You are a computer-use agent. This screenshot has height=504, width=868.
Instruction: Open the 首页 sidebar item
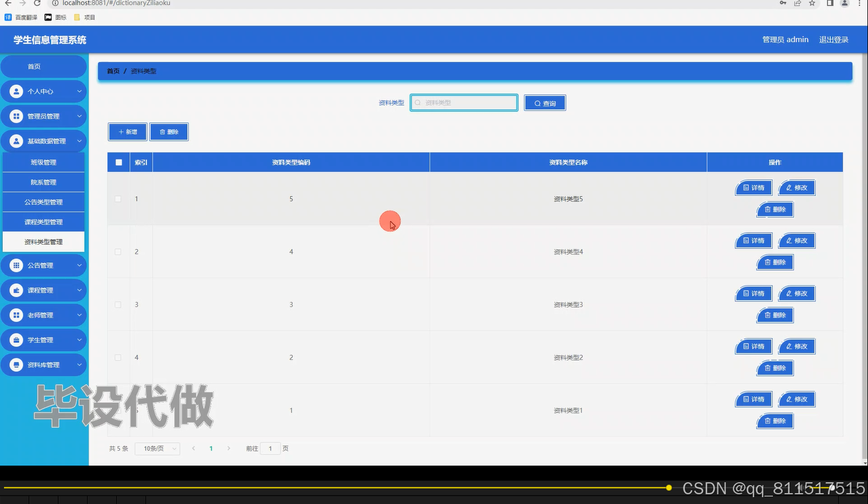coord(44,66)
